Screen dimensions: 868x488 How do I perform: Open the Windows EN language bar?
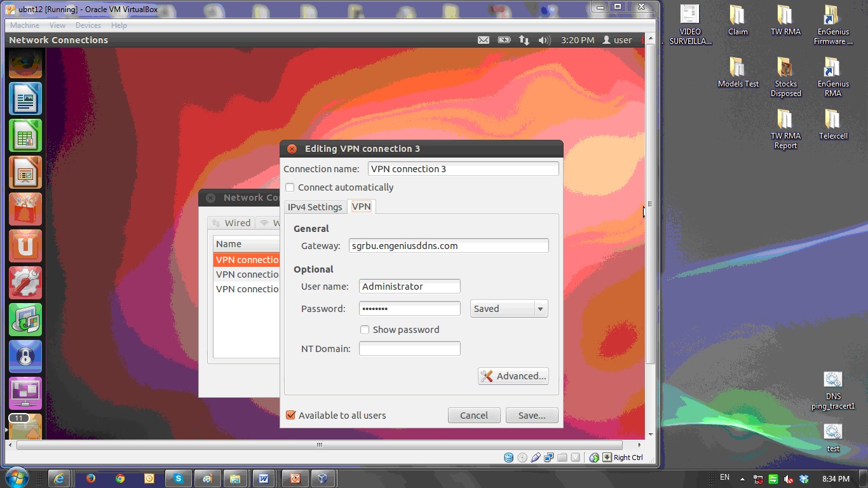pyautogui.click(x=724, y=478)
